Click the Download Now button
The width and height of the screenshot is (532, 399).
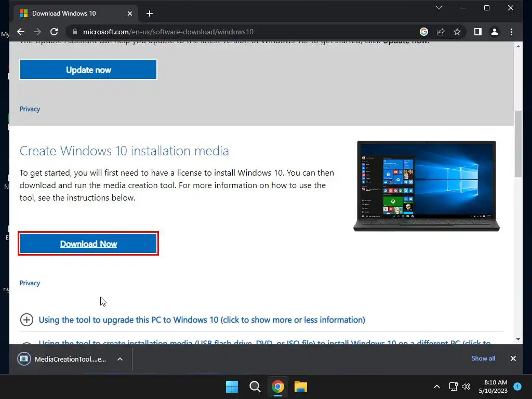[x=88, y=244]
